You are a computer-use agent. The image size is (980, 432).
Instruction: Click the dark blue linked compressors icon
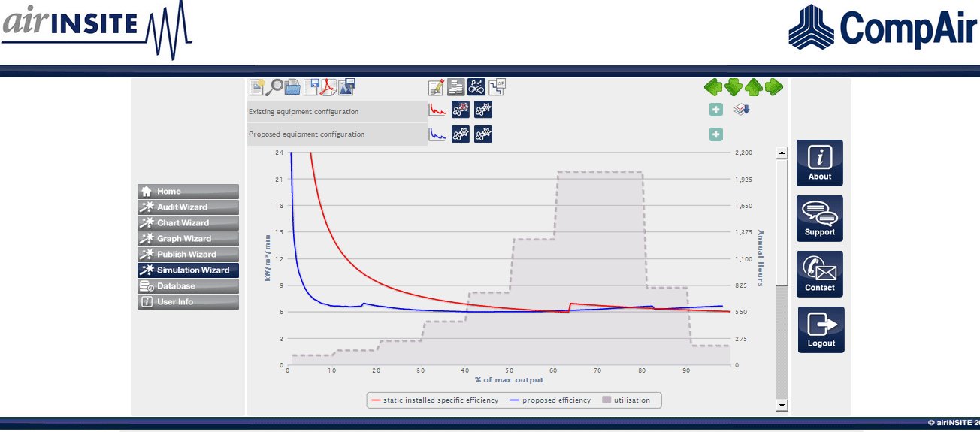[476, 87]
